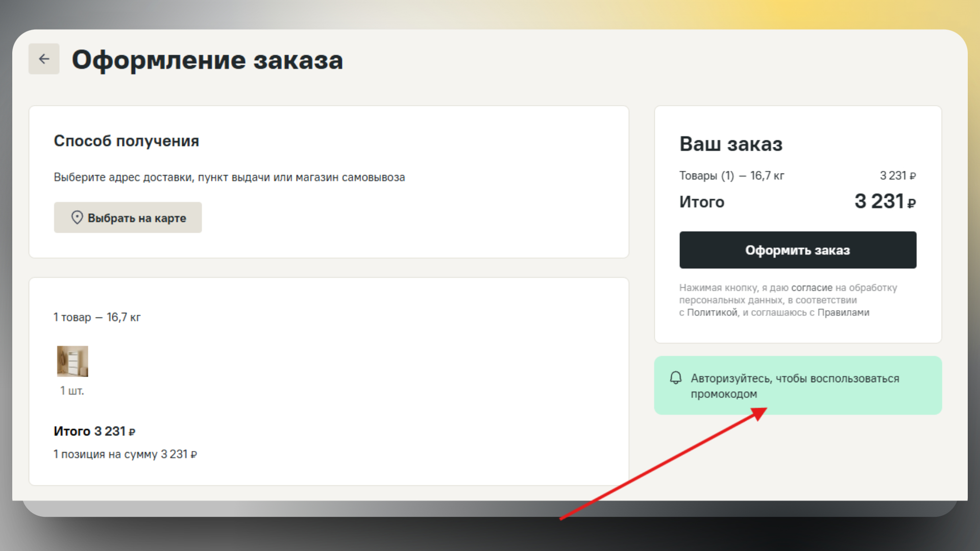Click the Ваш заказ heading
This screenshot has height=551, width=980.
(x=731, y=144)
